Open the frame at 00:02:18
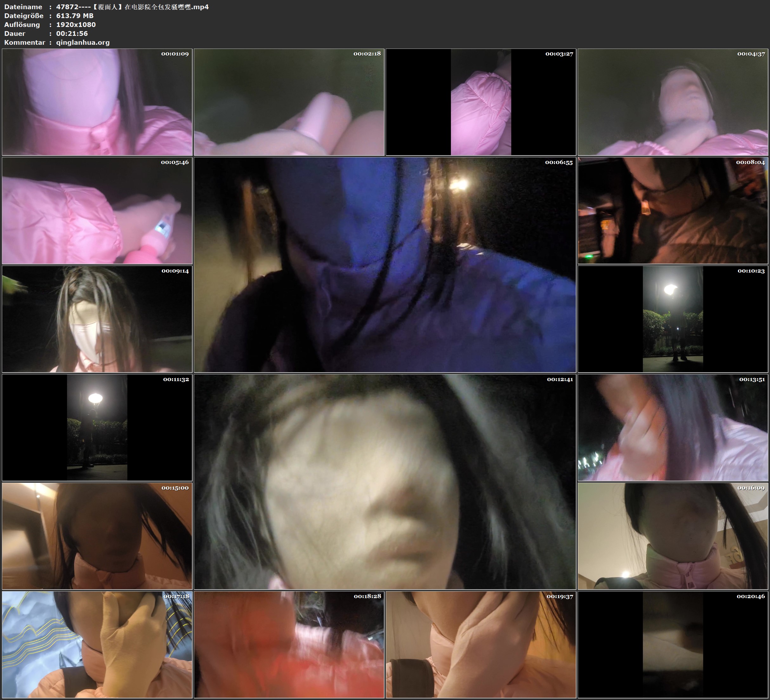This screenshot has height=700, width=770. point(289,102)
